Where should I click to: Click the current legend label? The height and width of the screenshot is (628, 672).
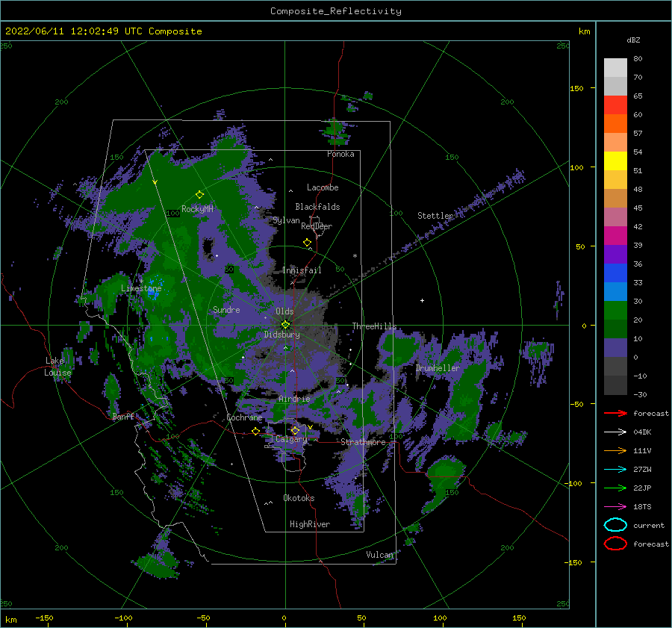click(x=649, y=525)
